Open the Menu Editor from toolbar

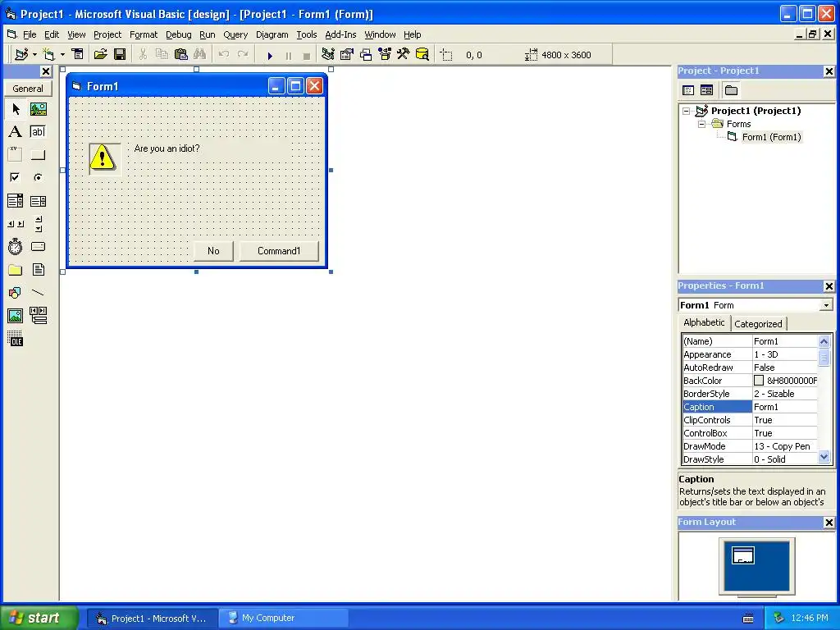pyautogui.click(x=78, y=54)
